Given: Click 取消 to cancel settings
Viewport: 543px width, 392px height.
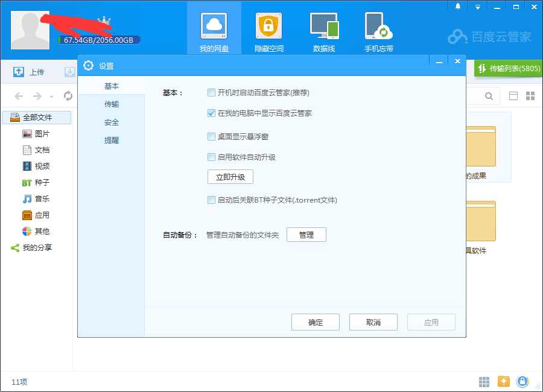Looking at the screenshot, I should (x=373, y=323).
